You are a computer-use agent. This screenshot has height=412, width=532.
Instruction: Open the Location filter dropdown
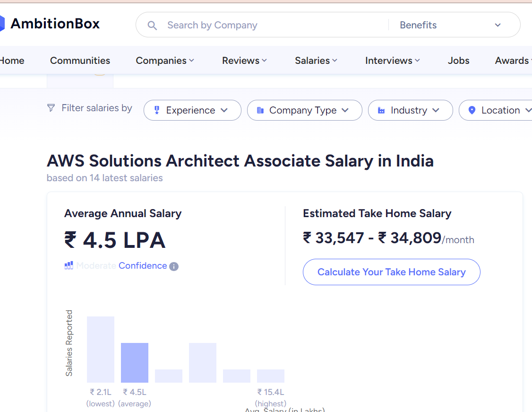point(496,110)
